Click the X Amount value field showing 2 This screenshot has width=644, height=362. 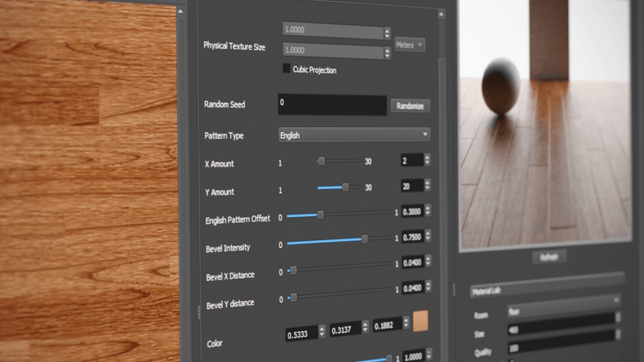click(412, 160)
